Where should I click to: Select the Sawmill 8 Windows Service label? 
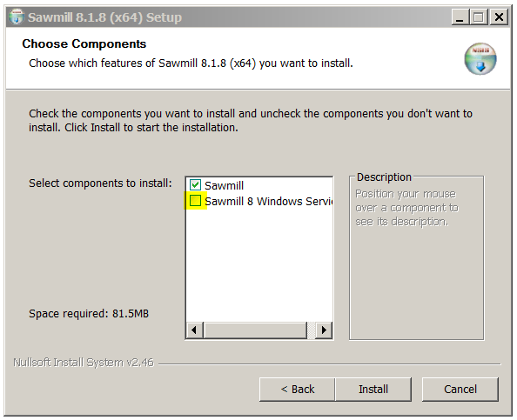pyautogui.click(x=268, y=201)
